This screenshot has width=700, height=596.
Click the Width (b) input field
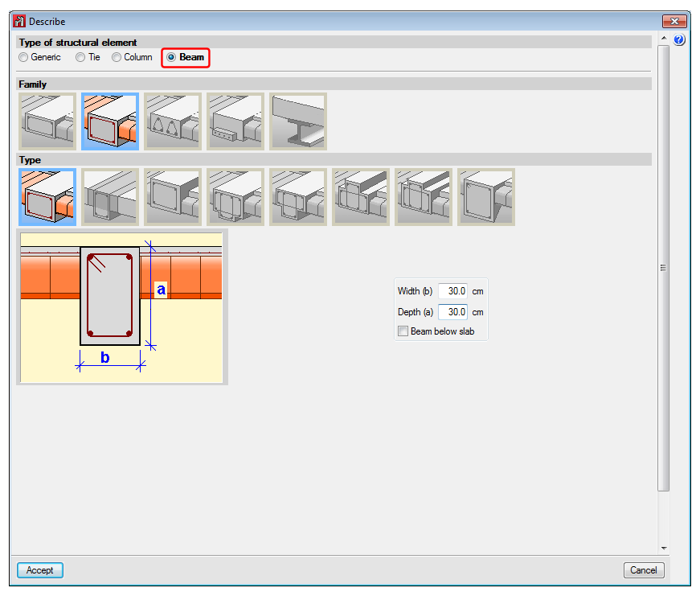tap(452, 291)
